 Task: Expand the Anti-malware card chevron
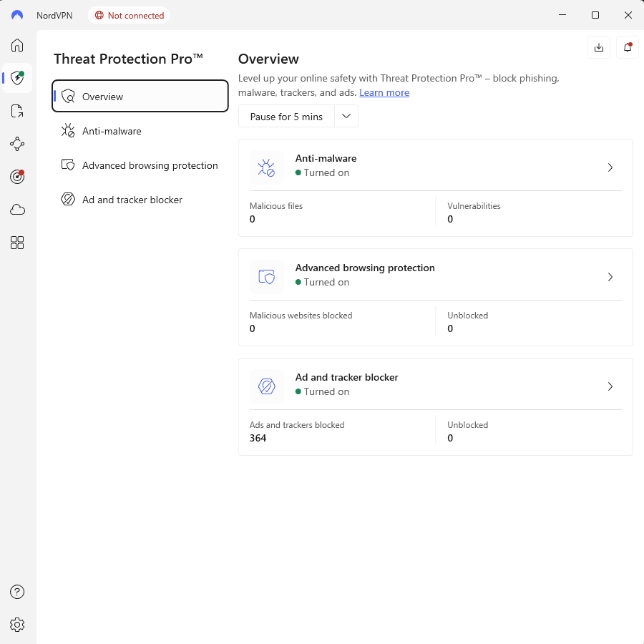click(610, 167)
